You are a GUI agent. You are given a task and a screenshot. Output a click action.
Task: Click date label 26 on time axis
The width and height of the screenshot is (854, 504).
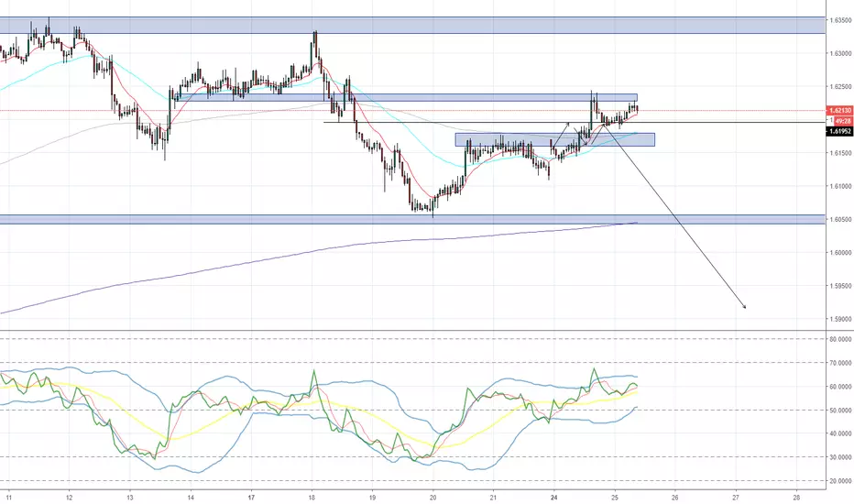(x=675, y=498)
